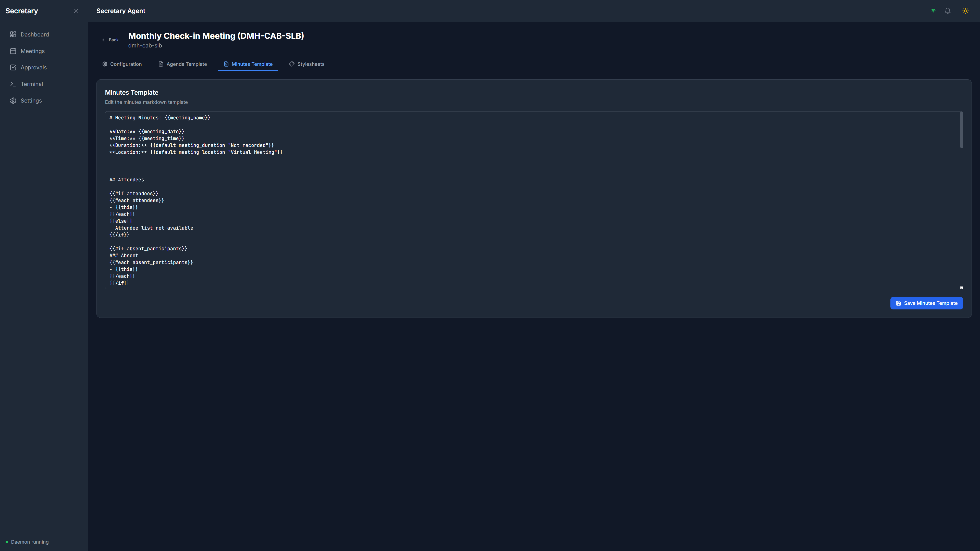Open the Stylesheets tab
This screenshot has width=980, height=551.
tap(307, 64)
